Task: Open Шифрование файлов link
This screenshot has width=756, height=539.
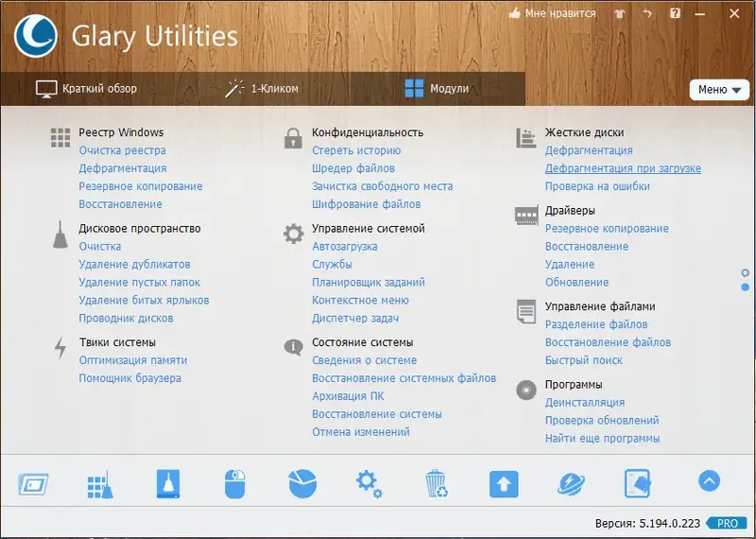Action: coord(367,204)
